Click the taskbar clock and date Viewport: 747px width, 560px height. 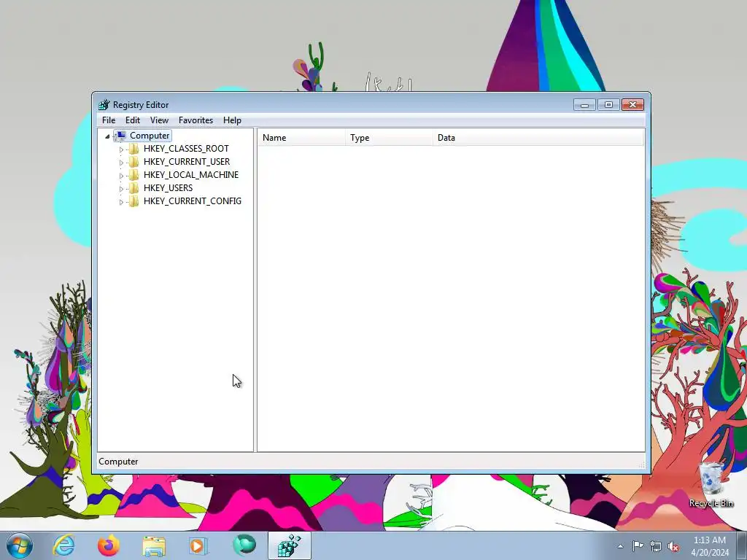pyautogui.click(x=710, y=546)
